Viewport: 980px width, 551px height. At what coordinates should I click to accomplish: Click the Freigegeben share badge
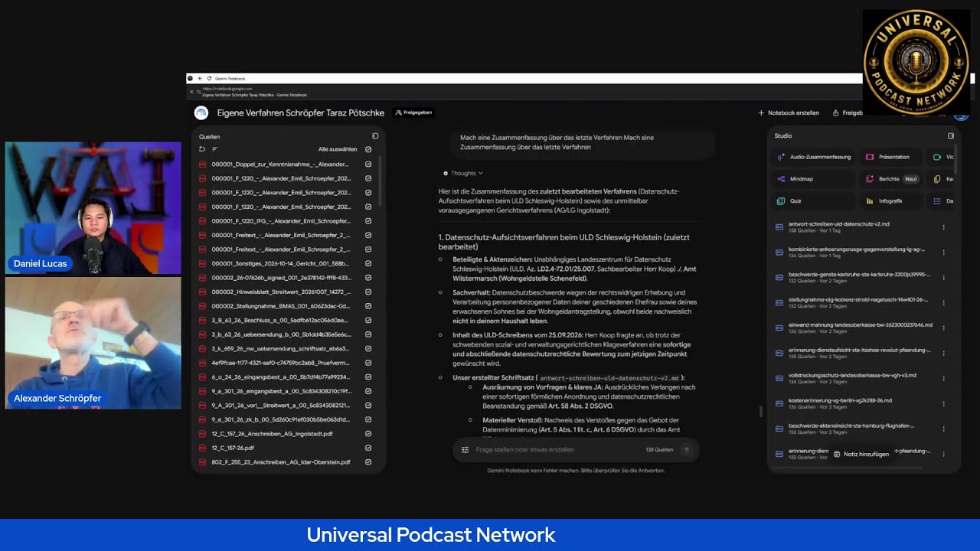pyautogui.click(x=414, y=112)
